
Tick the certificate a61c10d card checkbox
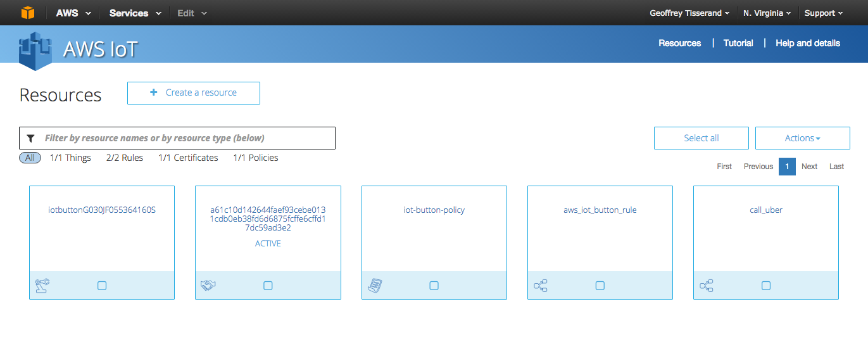point(268,286)
